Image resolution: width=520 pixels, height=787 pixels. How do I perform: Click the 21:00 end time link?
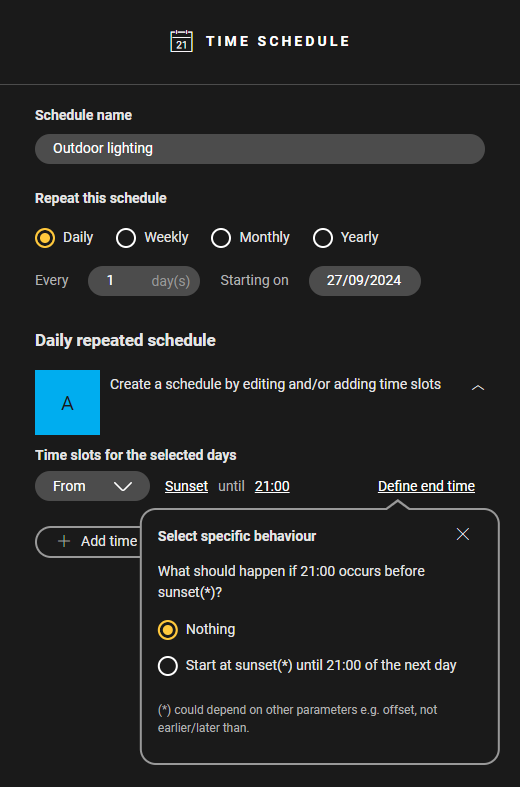272,486
